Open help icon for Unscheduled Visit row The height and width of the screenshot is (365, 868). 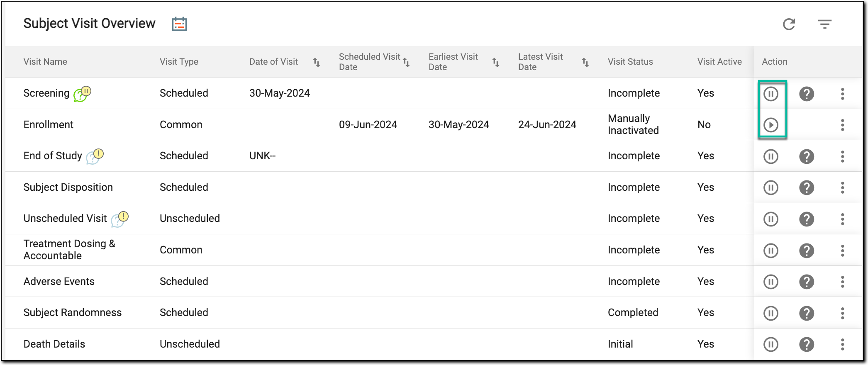tap(807, 219)
